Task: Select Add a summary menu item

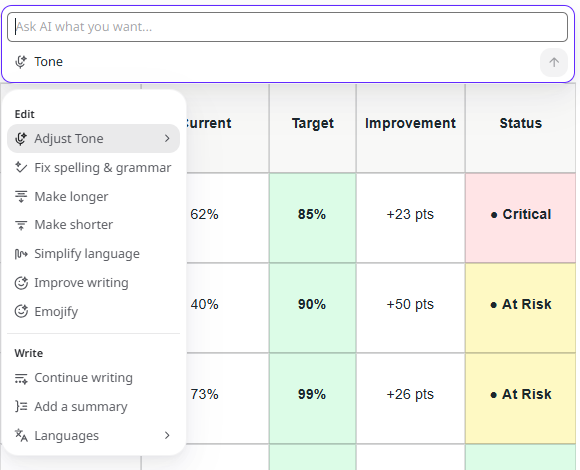Action: pos(93,407)
